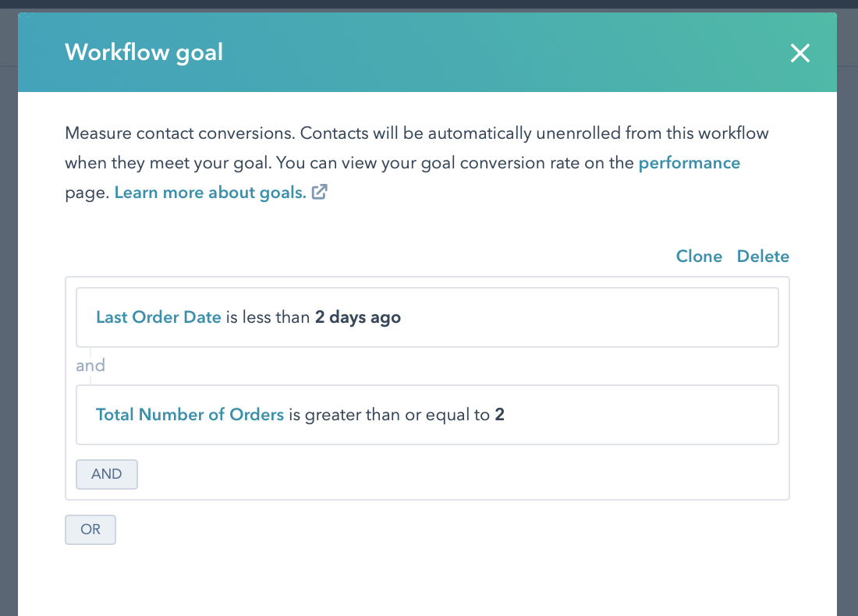Viewport: 858px width, 616px height.
Task: Add a filter with the AND button
Action: tap(107, 474)
